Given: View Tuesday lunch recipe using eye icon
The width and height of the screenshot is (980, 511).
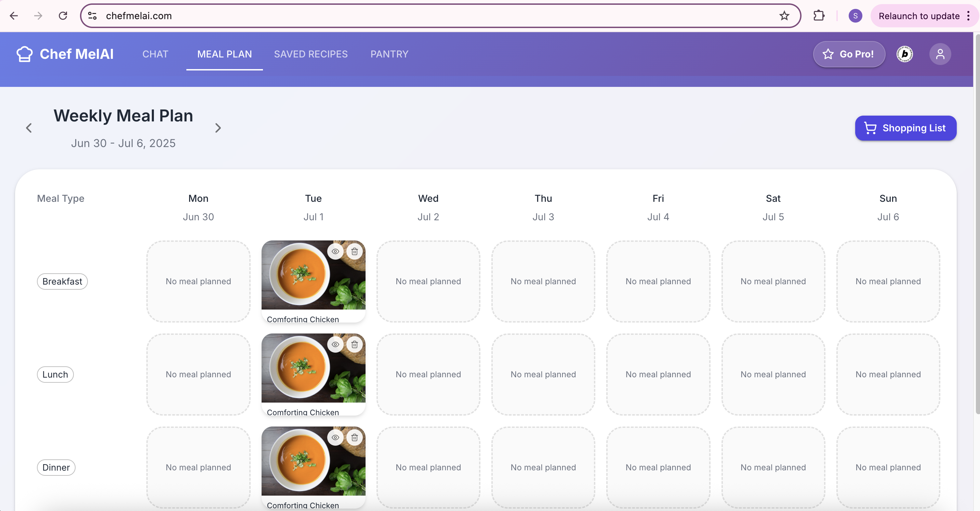Looking at the screenshot, I should pos(335,344).
